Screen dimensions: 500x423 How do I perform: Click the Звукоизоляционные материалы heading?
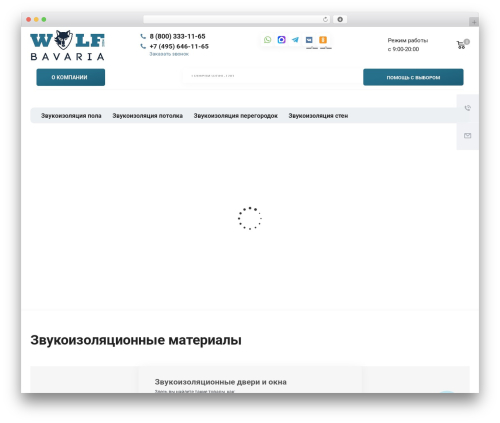(x=136, y=340)
